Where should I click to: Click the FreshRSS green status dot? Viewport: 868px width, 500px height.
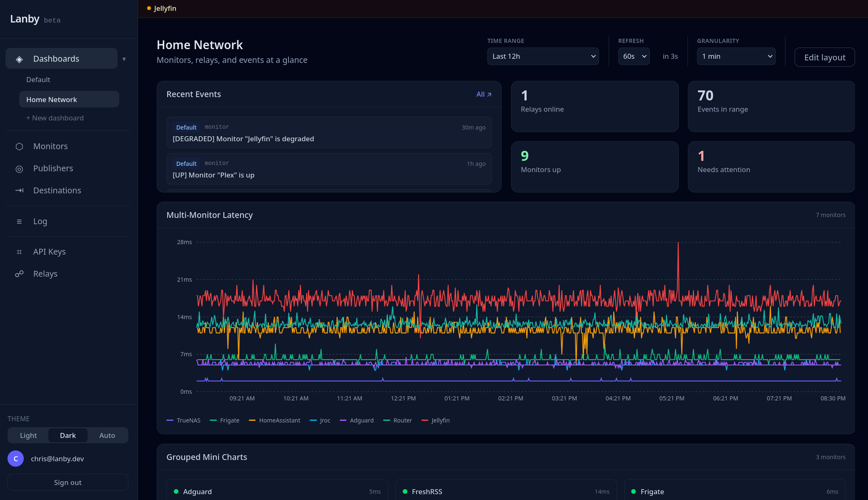coord(405,492)
